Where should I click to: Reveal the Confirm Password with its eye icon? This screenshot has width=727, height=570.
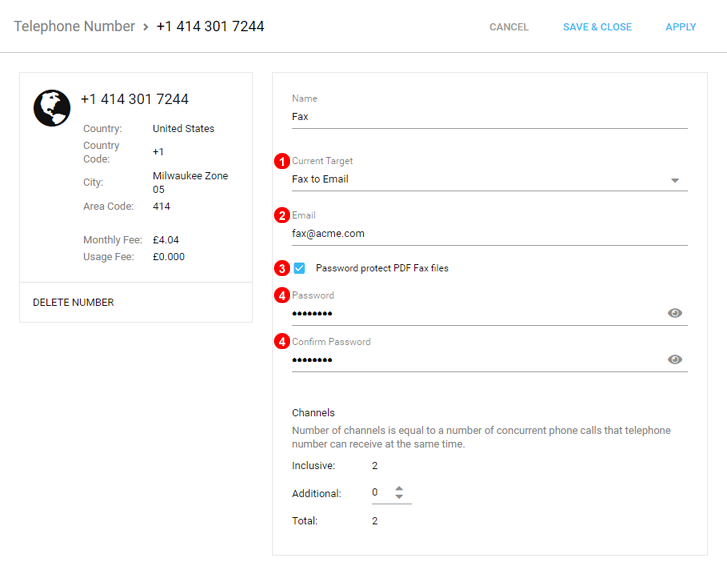[x=675, y=359]
